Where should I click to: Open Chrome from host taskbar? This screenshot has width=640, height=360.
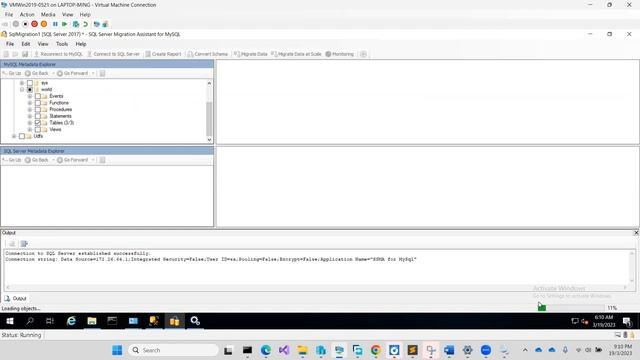click(376, 350)
